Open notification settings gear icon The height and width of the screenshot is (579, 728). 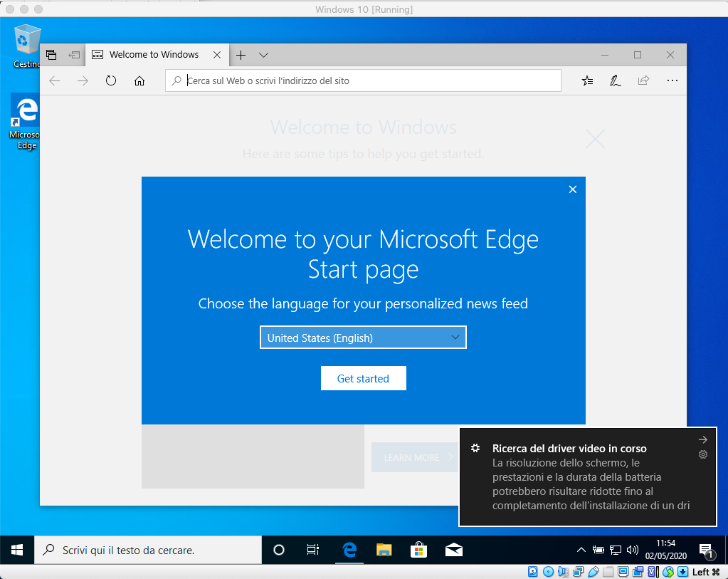(x=703, y=454)
